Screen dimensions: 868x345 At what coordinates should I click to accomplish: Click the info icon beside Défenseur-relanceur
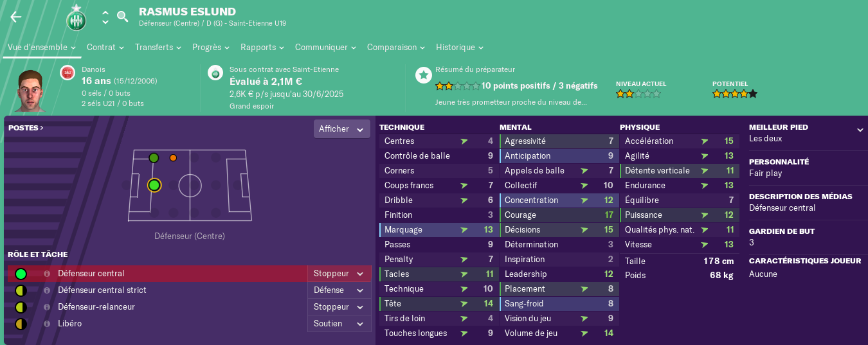click(47, 307)
